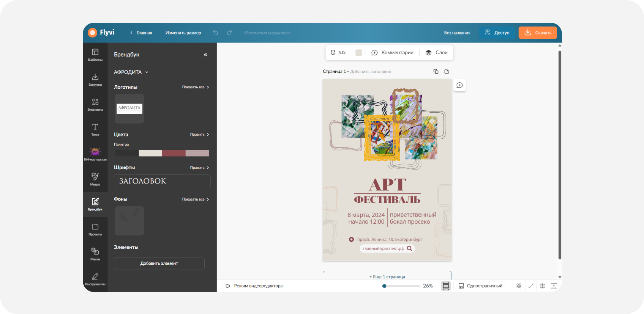
Task: Select the beige palette color
Action: coord(150,153)
